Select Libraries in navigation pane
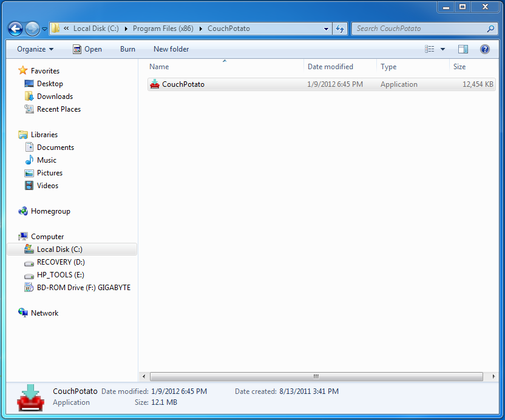The height and width of the screenshot is (420, 505). [x=44, y=135]
